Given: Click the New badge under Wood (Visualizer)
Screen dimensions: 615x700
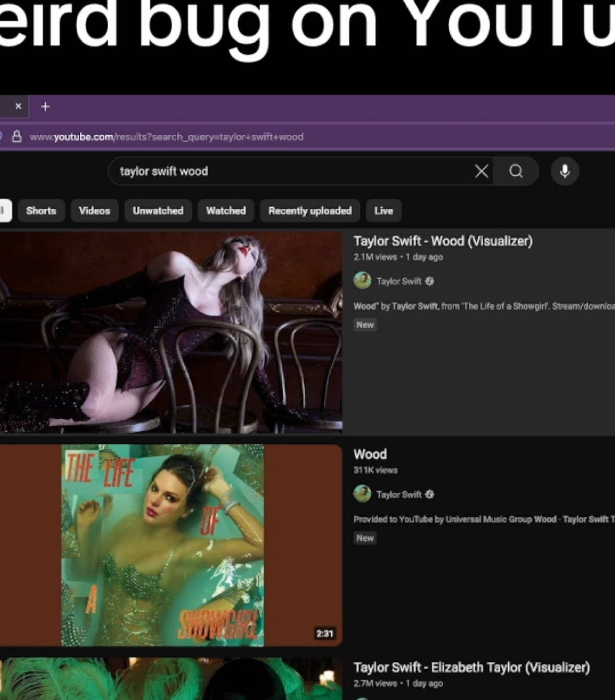Looking at the screenshot, I should click(365, 325).
